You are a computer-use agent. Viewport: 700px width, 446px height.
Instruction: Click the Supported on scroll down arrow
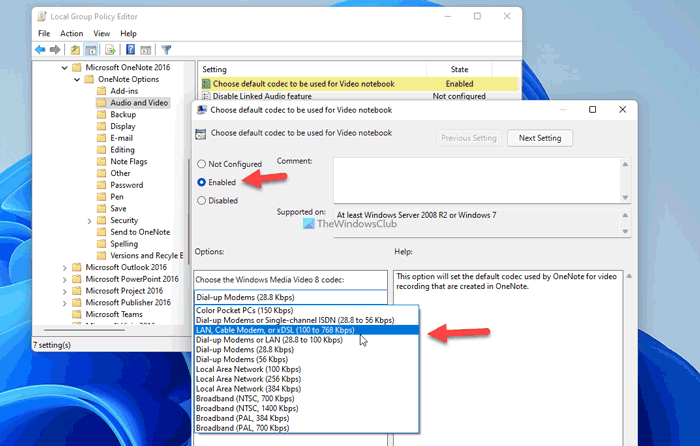(625, 231)
